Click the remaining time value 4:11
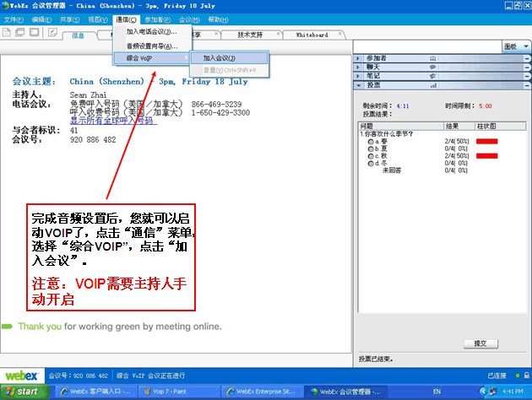 (403, 106)
